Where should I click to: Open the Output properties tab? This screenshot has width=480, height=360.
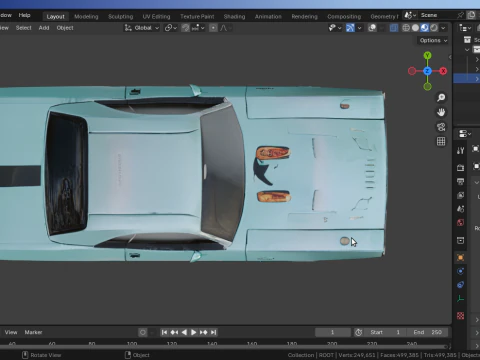pyautogui.click(x=460, y=181)
